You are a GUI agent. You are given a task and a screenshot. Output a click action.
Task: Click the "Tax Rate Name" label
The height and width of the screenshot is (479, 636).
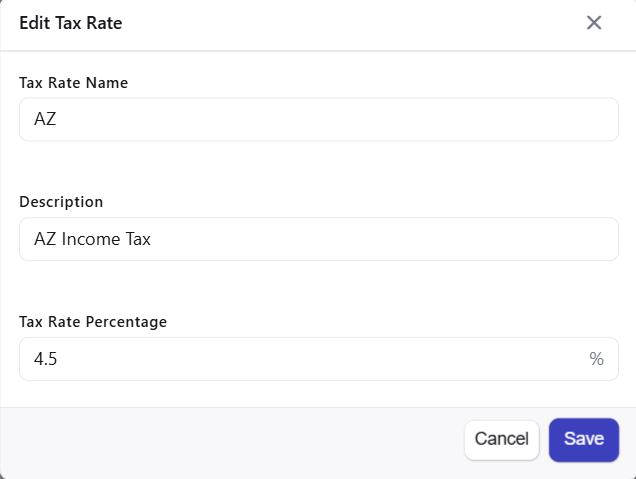(74, 82)
